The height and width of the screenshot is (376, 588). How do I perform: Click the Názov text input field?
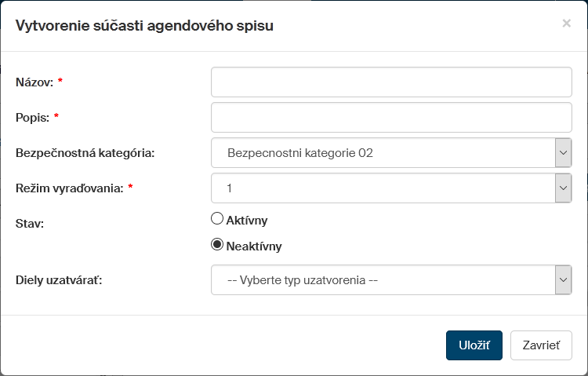point(391,82)
